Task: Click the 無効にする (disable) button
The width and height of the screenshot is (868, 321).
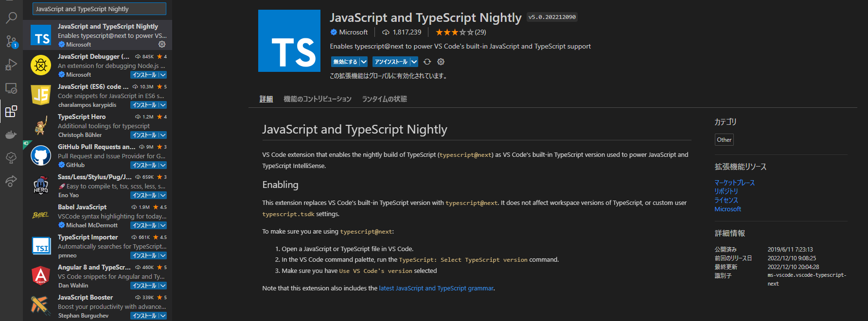Action: coord(345,62)
